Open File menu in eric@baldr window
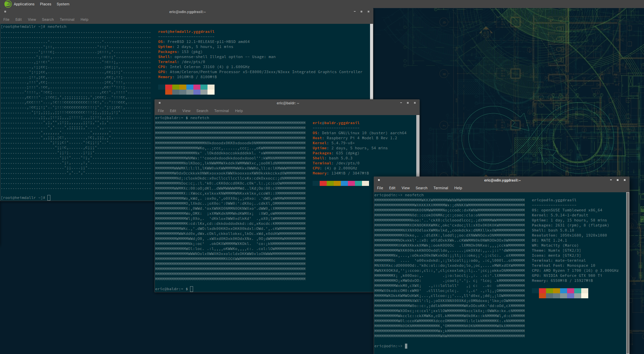This screenshot has width=644, height=354. pos(161,111)
